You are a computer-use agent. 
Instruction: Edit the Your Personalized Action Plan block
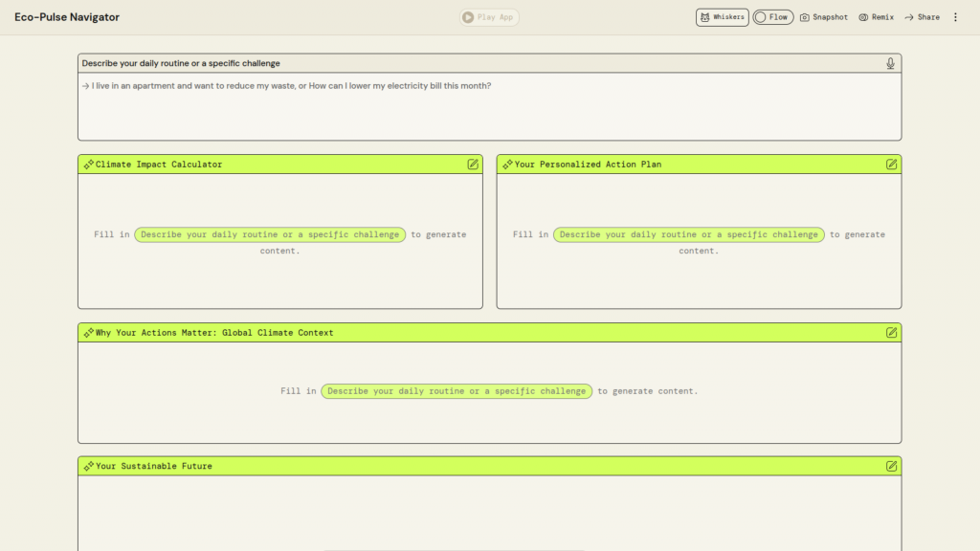892,165
